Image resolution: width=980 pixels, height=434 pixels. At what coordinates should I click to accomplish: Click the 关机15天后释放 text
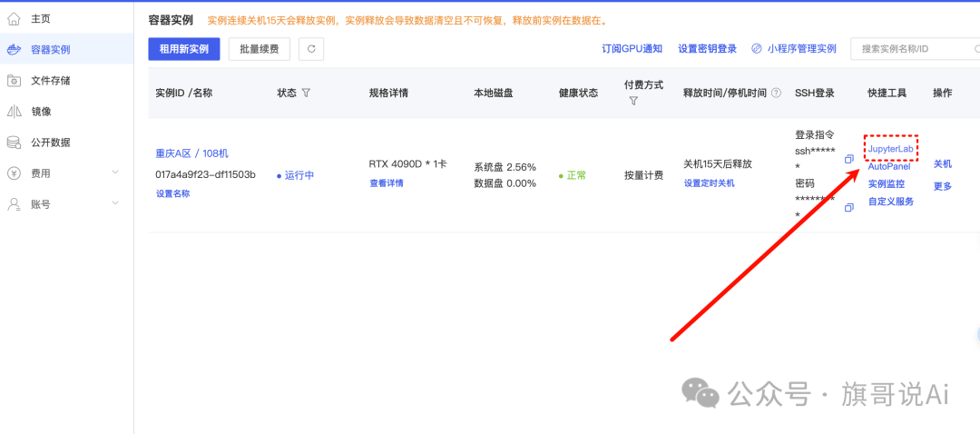pos(718,163)
